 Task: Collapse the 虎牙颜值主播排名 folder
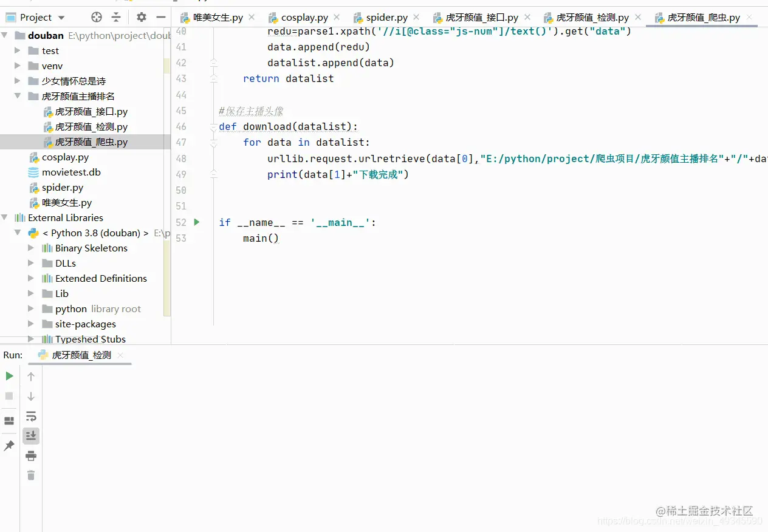coord(18,96)
